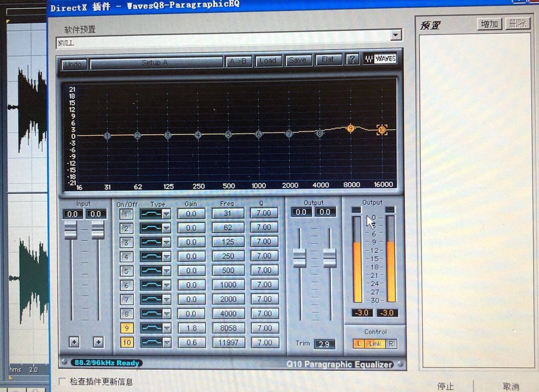Screen dimensions: 539x392
Task: Click left output peak readout -3.0
Action: [x=362, y=313]
